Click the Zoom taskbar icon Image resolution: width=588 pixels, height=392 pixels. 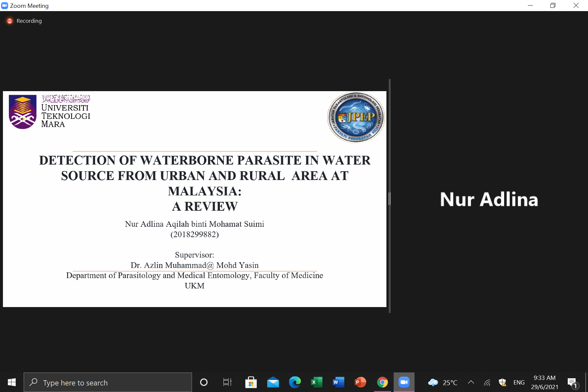point(404,382)
